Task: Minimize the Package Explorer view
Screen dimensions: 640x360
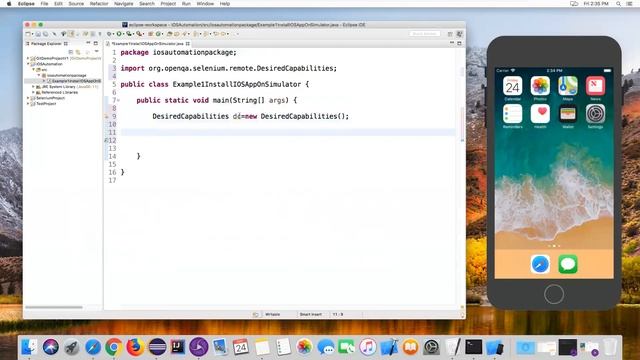Action: pos(88,42)
